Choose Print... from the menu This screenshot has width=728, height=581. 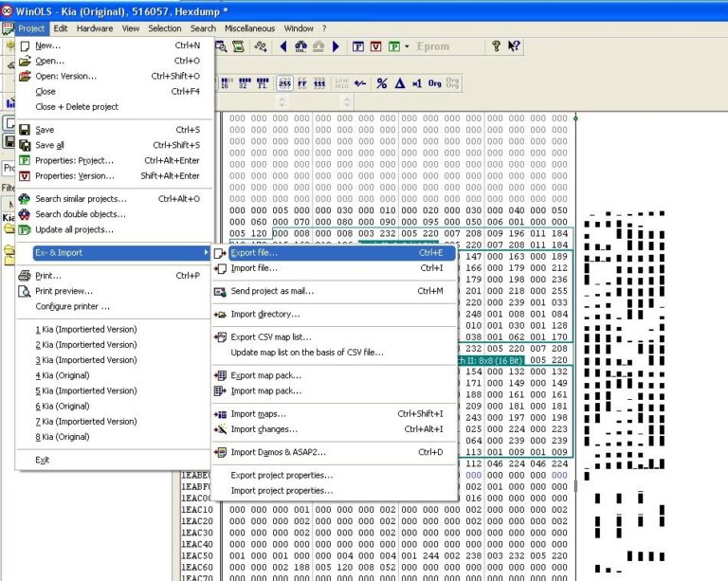115,276
